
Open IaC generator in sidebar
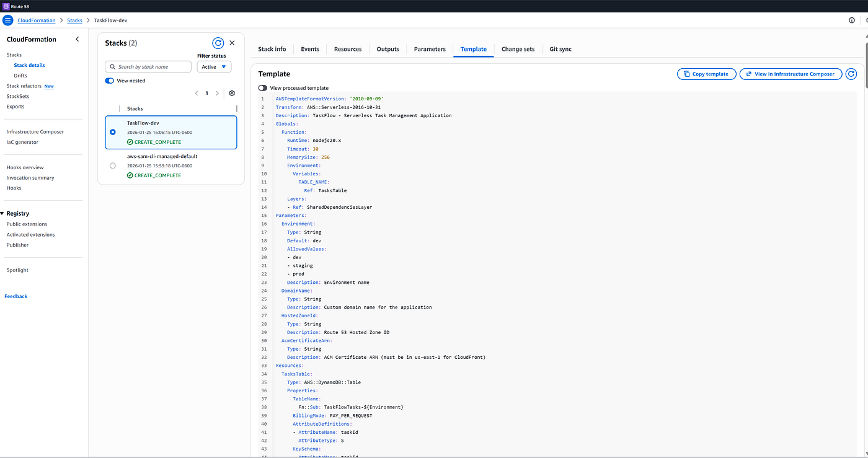point(22,142)
